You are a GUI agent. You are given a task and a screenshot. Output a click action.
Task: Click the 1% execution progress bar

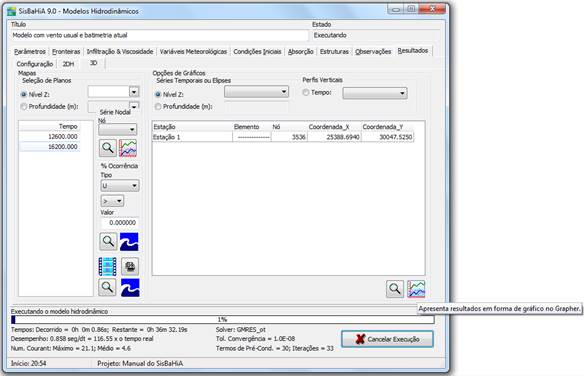(x=223, y=319)
